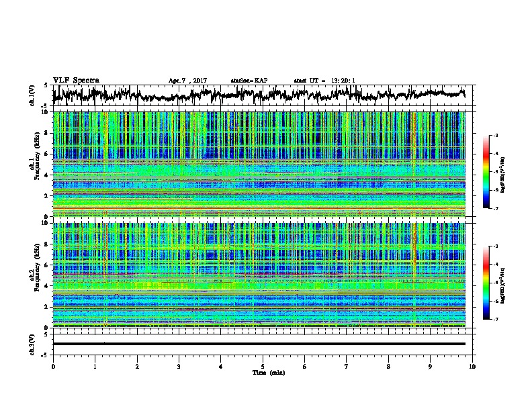
Task: Click time axis tick label "5"
Action: coord(263,367)
